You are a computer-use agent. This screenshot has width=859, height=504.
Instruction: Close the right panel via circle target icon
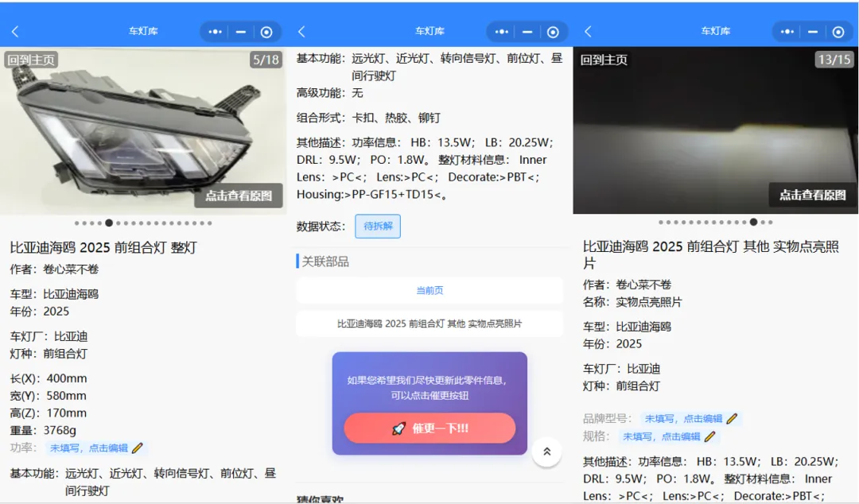pyautogui.click(x=838, y=33)
